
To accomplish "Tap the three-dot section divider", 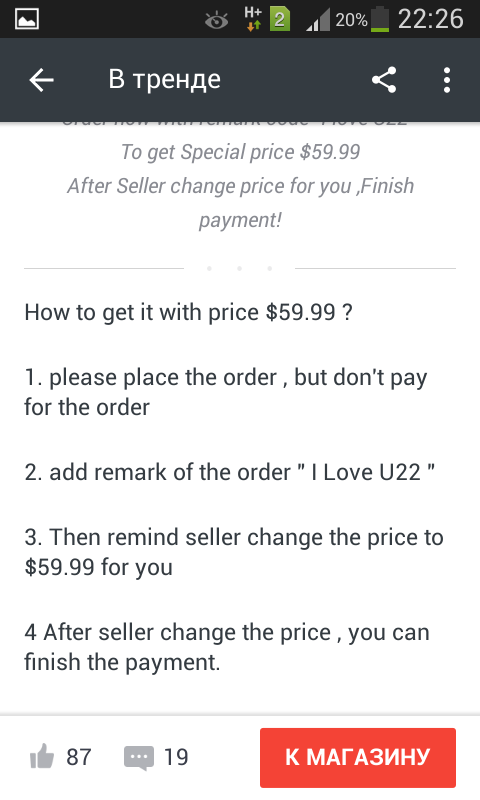I will click(239, 268).
